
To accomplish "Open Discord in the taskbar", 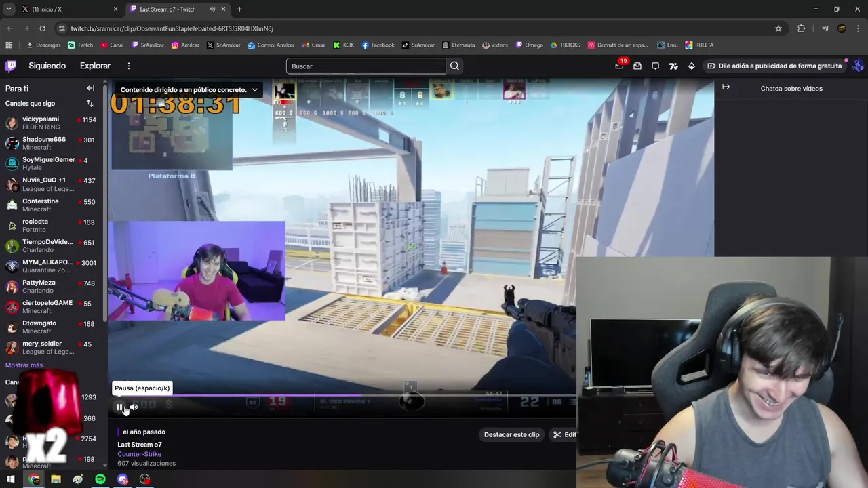I will pyautogui.click(x=123, y=479).
